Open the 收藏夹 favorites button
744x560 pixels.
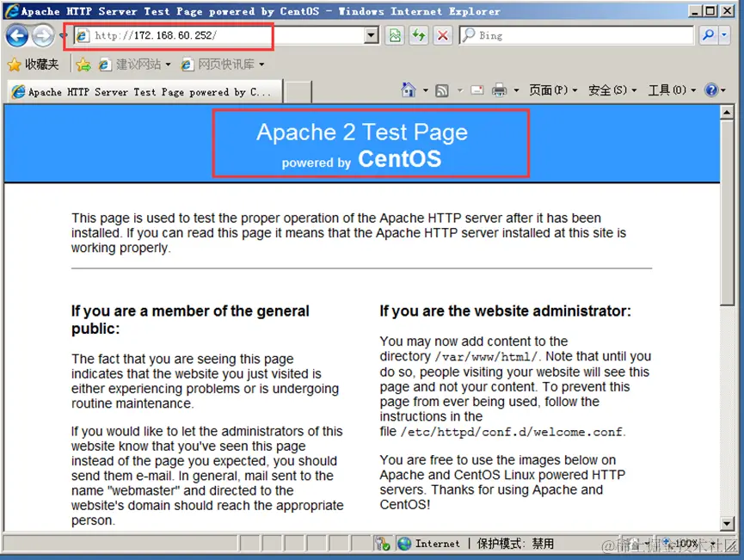pos(34,64)
